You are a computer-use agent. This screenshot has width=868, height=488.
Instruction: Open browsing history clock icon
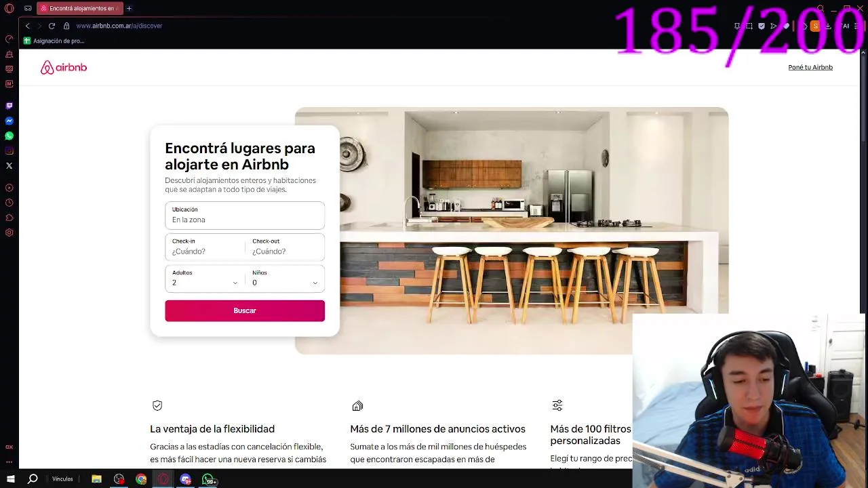pyautogui.click(x=9, y=203)
